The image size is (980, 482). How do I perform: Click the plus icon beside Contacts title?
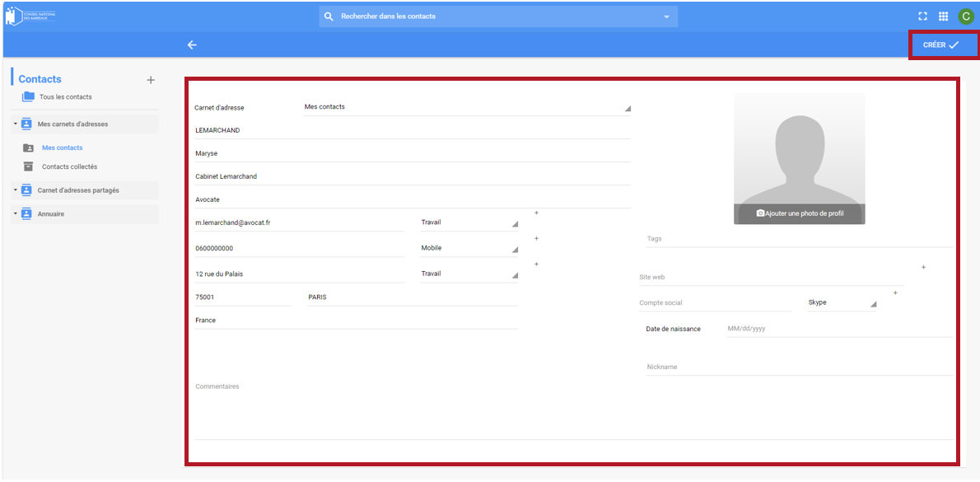click(x=151, y=80)
